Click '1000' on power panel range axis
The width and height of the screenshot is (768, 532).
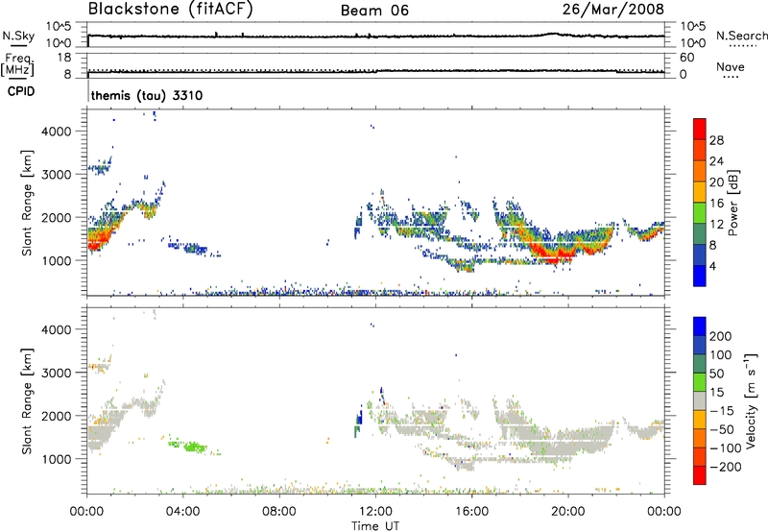[57, 260]
